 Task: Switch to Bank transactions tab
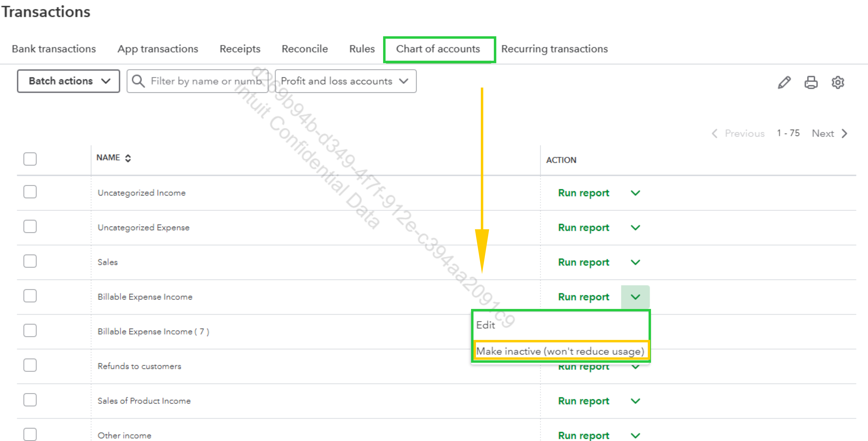tap(54, 49)
